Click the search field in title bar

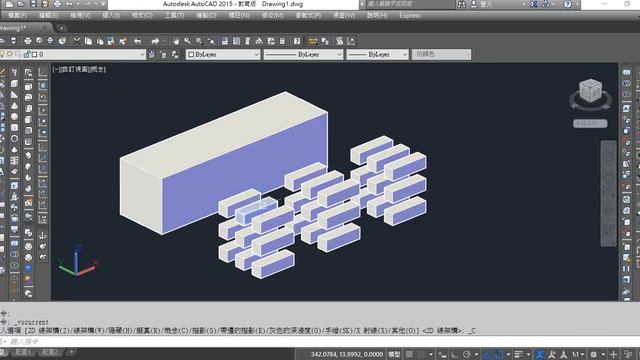(409, 4)
